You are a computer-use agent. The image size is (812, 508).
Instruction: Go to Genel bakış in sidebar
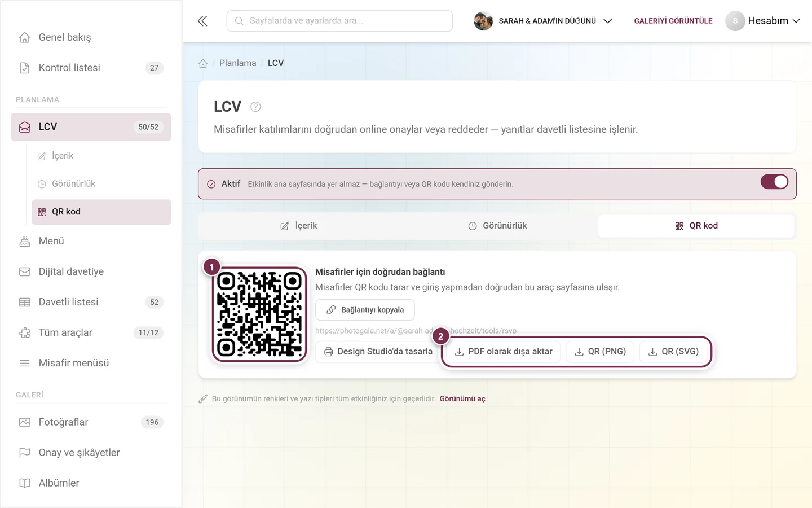tap(91, 37)
